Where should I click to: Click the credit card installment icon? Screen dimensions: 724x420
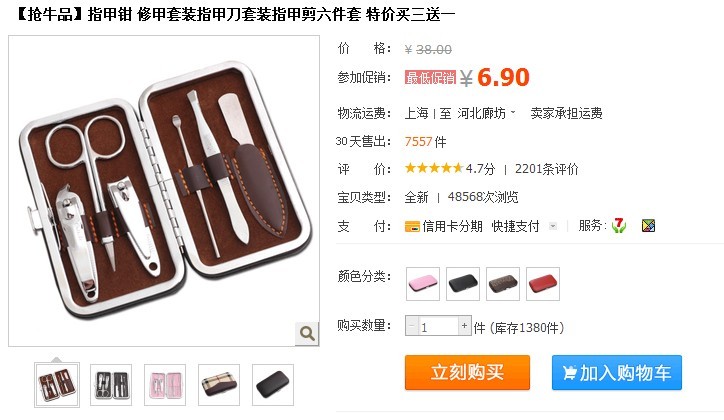pos(412,226)
